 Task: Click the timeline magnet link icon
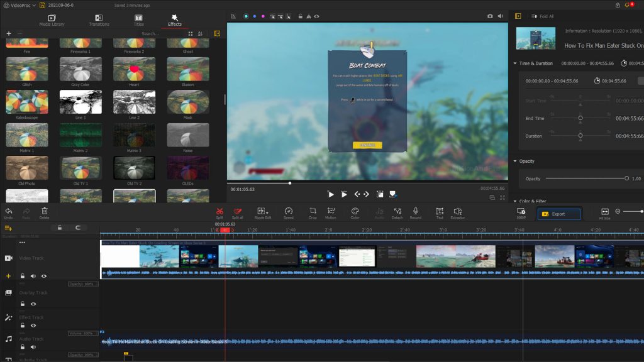[77, 228]
